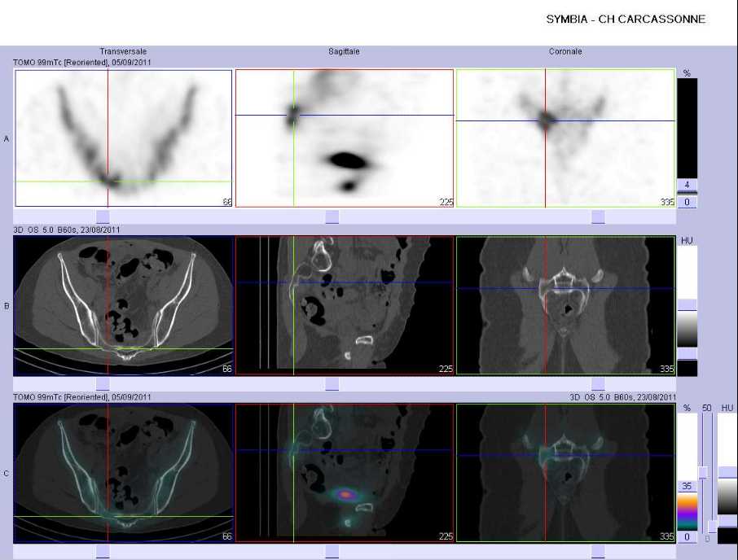Select the SPECT coronal view in row A

[566, 138]
